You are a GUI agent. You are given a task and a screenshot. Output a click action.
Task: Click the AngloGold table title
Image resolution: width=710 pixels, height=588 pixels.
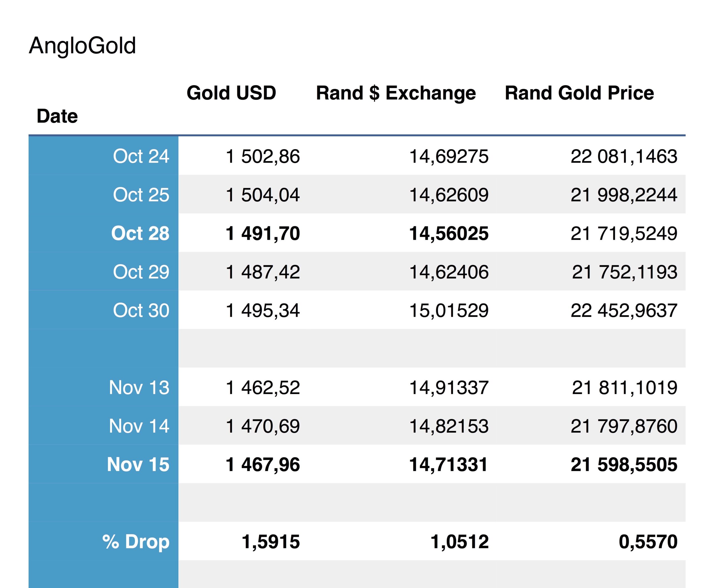[x=82, y=46]
